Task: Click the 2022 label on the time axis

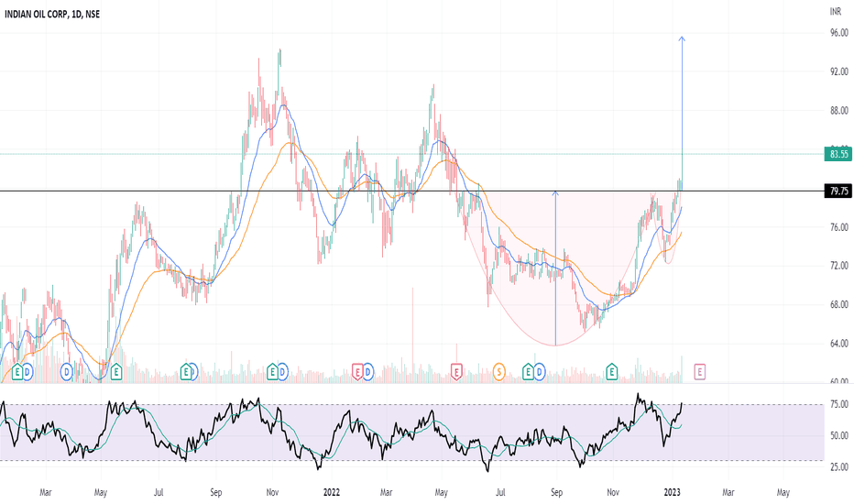Action: point(331,493)
